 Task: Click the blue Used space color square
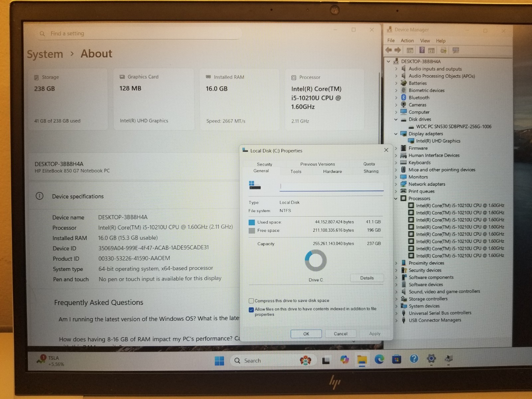[252, 222]
